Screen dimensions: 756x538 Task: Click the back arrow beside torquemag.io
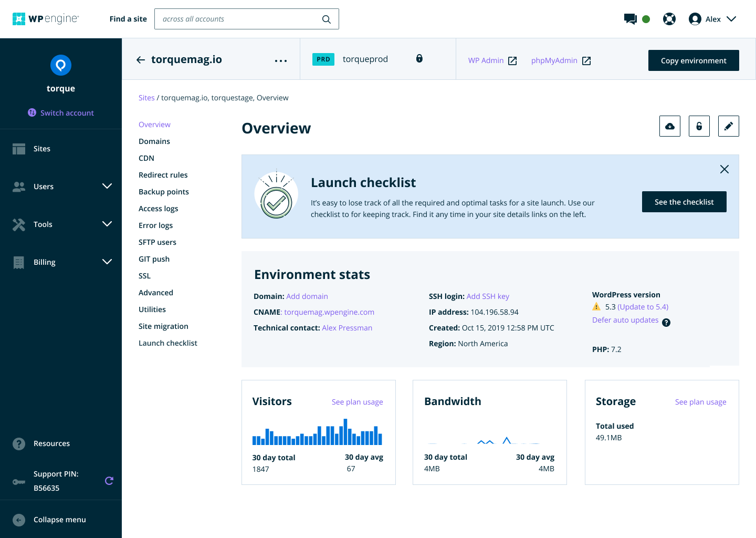(141, 60)
